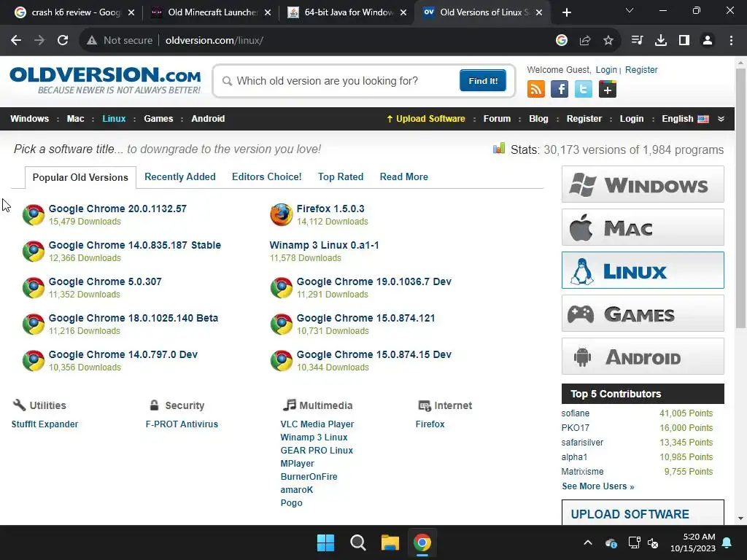Click the stats bar chart icon

(499, 148)
